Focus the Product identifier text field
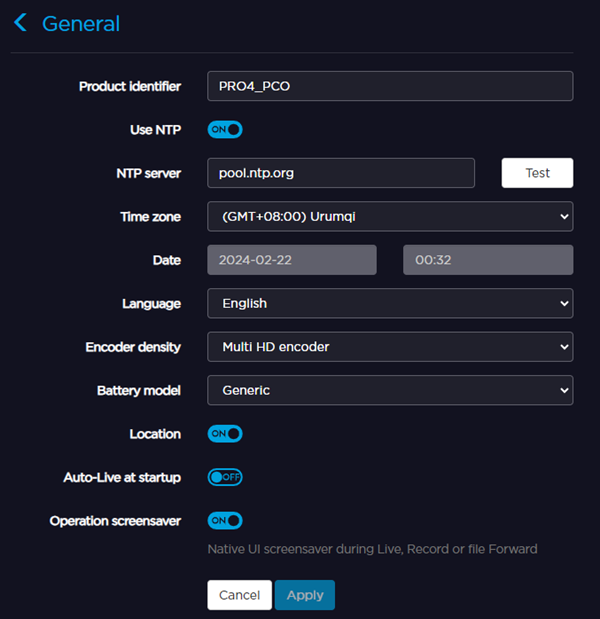Screen dimensions: 600x619 (390, 86)
